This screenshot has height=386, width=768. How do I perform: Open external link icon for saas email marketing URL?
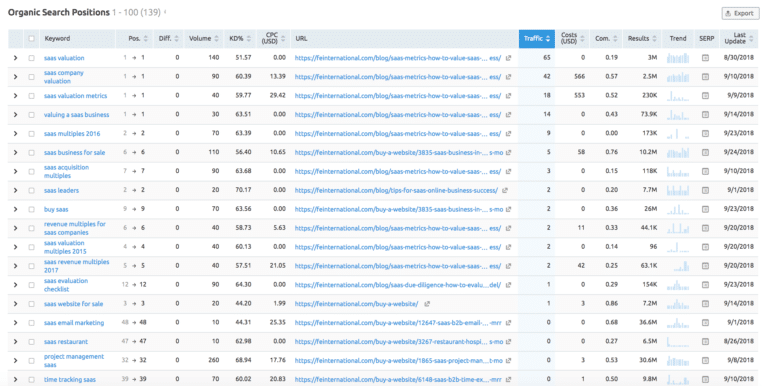click(508, 322)
